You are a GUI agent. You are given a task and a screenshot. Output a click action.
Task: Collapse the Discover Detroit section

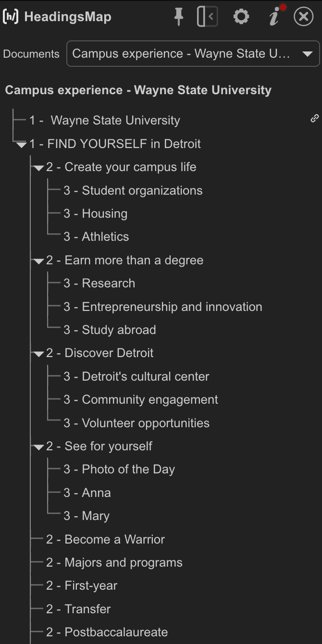(38, 354)
